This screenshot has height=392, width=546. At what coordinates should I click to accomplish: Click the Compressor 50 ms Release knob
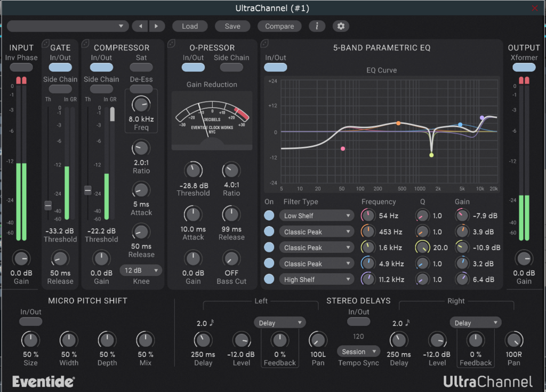[141, 231]
